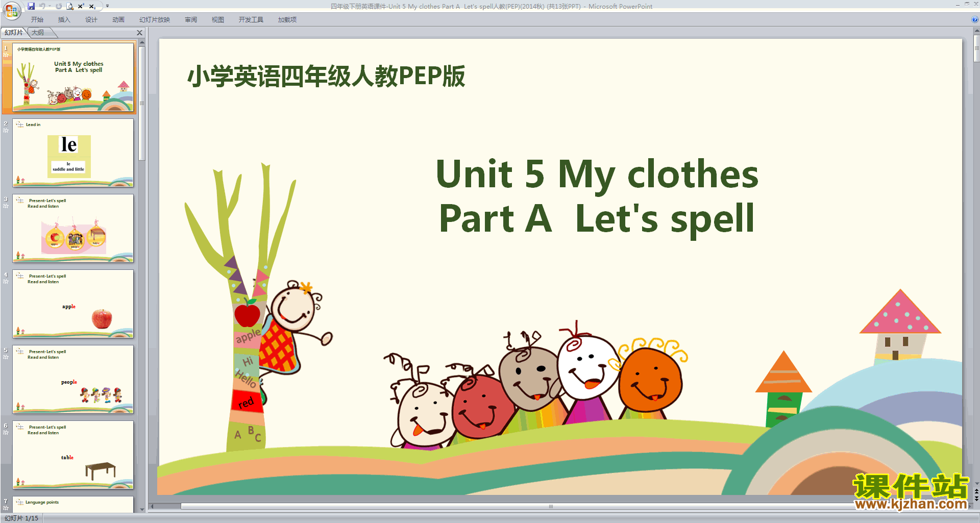
Task: Open the 开始 ribbon tab
Action: [x=37, y=20]
